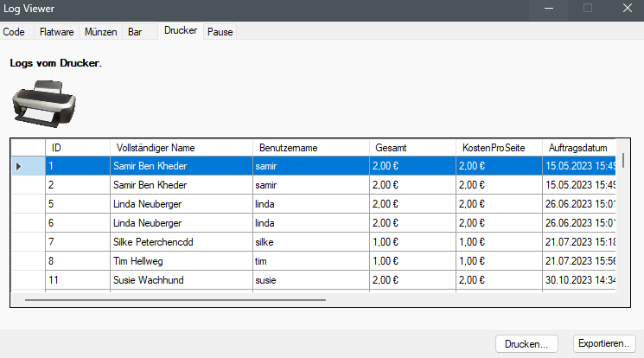Click ID cell '5'
The width and height of the screenshot is (644, 358).
[78, 204]
